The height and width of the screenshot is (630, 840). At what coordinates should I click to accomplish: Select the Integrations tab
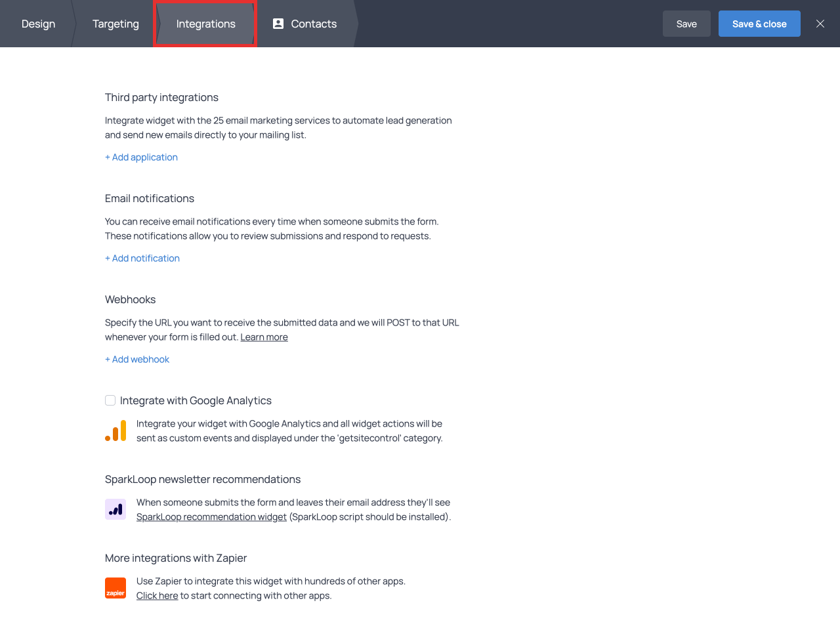205,24
